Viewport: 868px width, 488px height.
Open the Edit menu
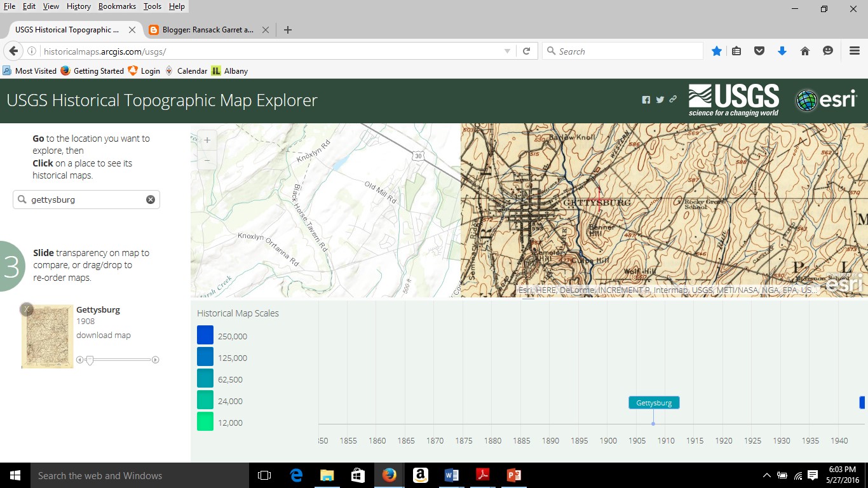tap(29, 6)
